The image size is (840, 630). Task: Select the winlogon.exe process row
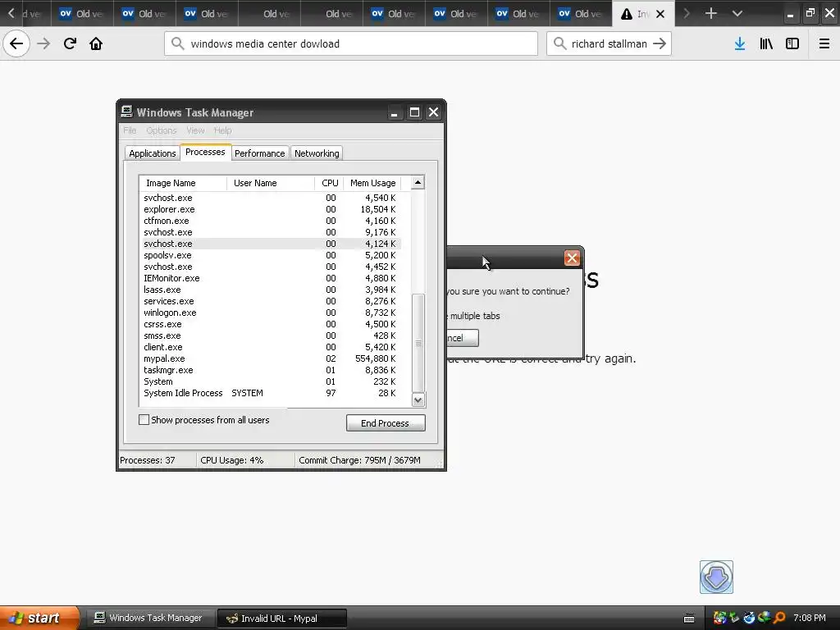coord(270,313)
